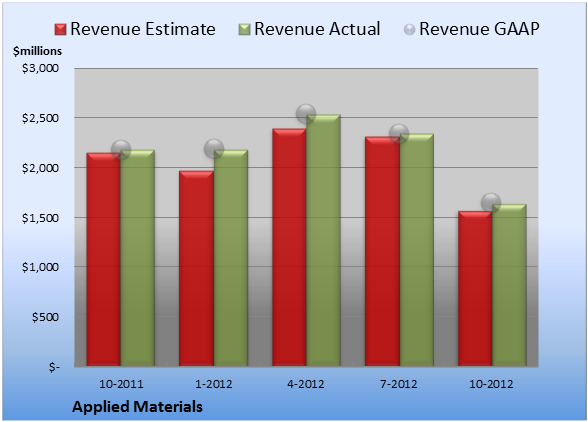
Task: Click the 7-2012 x-axis label
Action: 399,384
